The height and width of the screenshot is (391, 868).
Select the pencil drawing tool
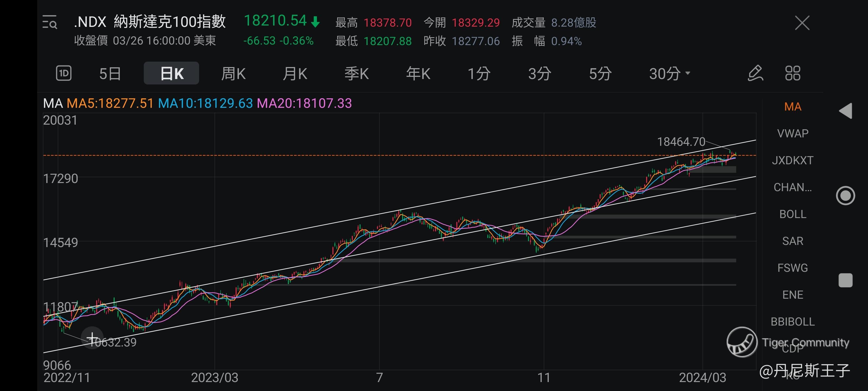(x=755, y=73)
